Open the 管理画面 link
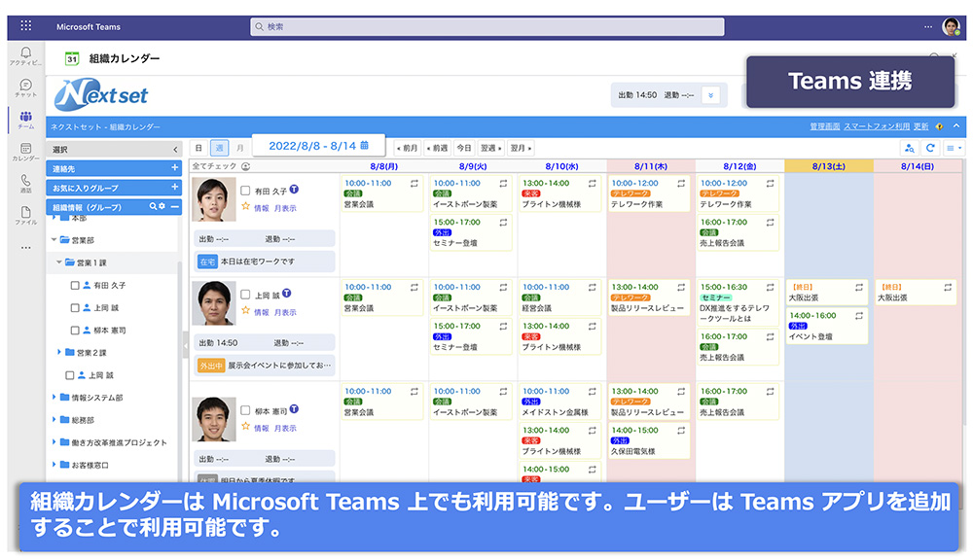The height and width of the screenshot is (560, 973). (824, 126)
